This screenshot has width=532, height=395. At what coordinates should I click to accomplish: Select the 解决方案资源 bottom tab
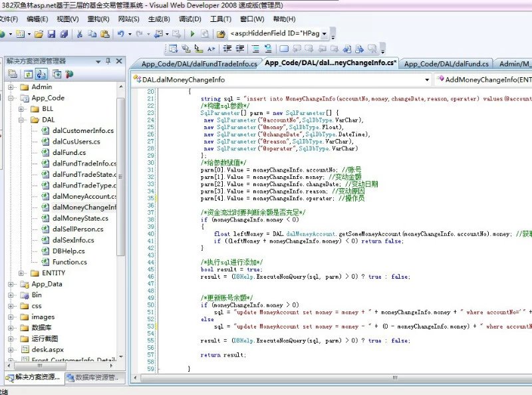pos(34,378)
